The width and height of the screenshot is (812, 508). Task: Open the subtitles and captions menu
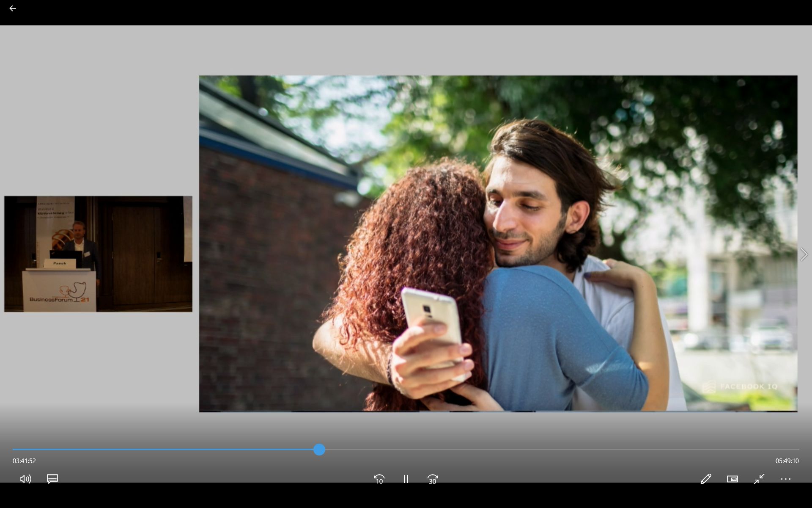[52, 479]
